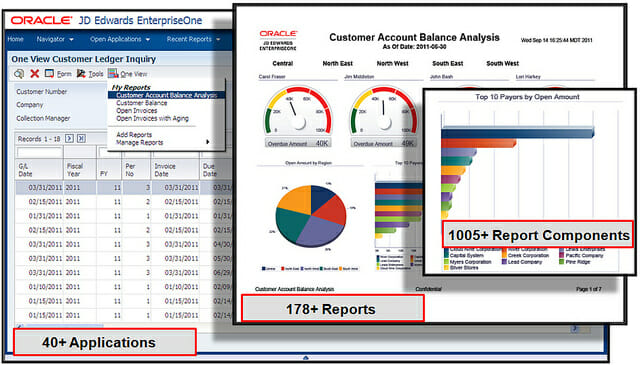Click the red bar in Top 10 Payors chart
The height and width of the screenshot is (365, 640).
479,143
